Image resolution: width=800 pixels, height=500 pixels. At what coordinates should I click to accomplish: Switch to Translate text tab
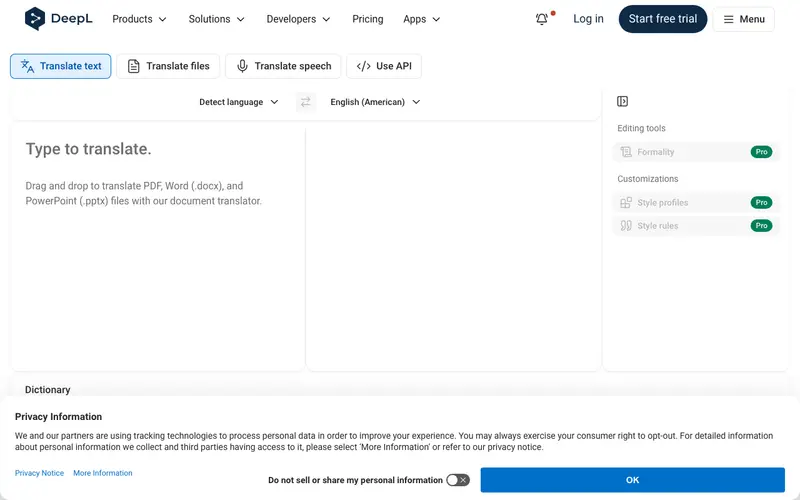coord(61,66)
